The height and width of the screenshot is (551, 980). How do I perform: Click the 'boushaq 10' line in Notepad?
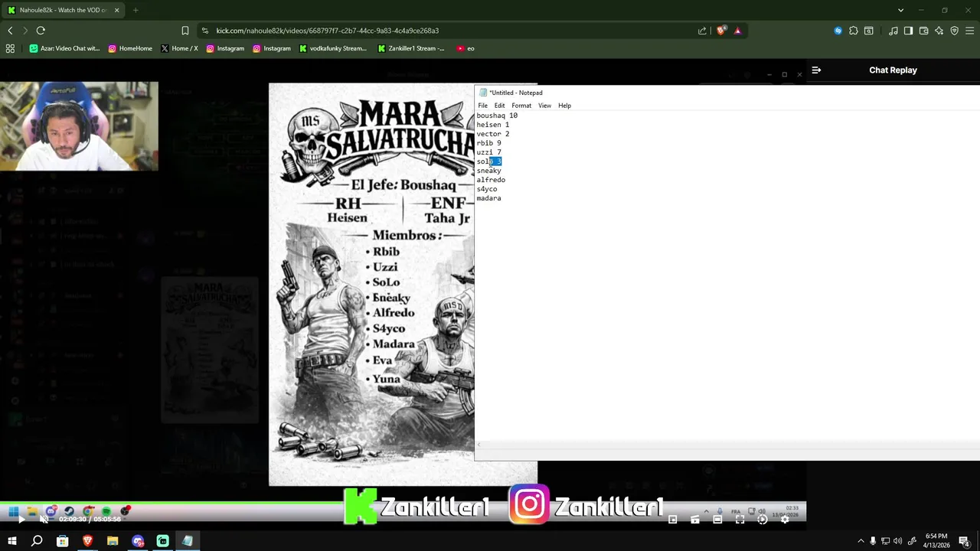(497, 116)
